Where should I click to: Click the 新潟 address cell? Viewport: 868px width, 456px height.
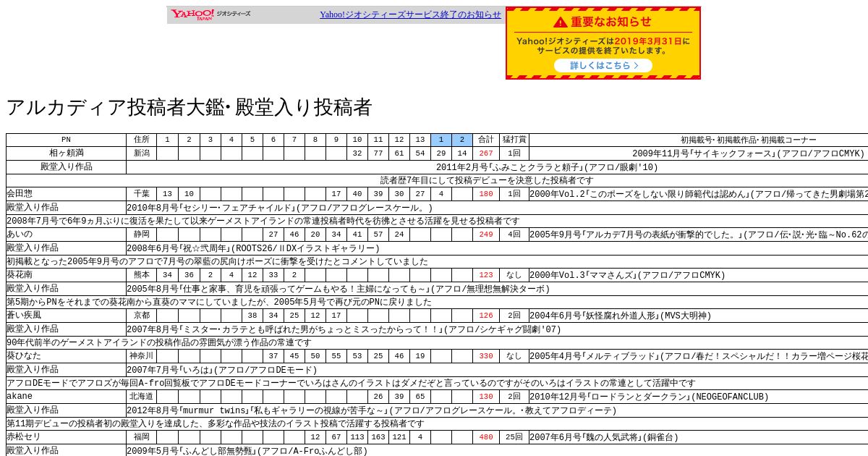click(141, 153)
